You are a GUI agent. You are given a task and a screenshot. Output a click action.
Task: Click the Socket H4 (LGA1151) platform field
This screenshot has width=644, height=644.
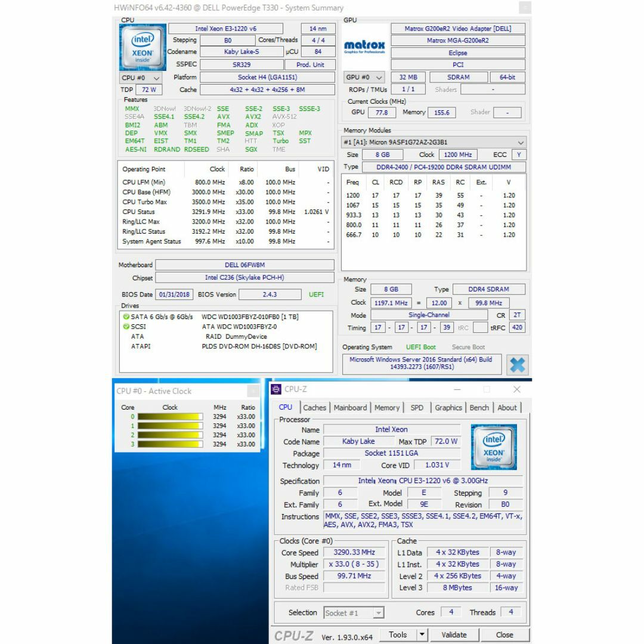(267, 77)
